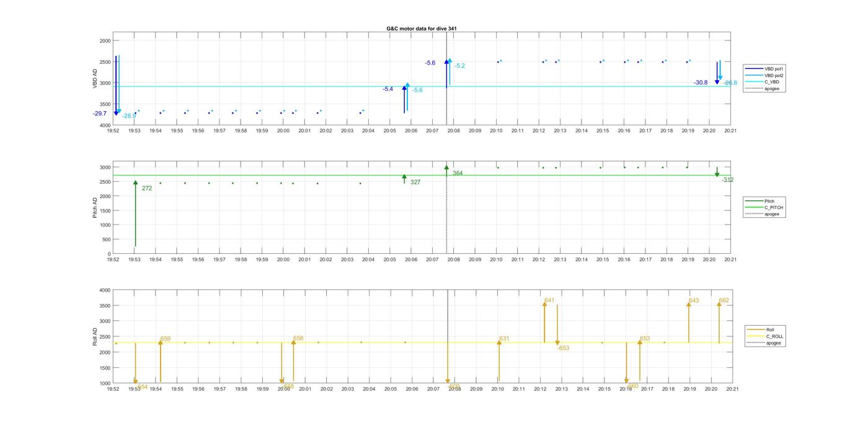Viewport: 868px width, 430px height.
Task: Click the 'Pitch AD' y-axis label
Action: point(95,208)
